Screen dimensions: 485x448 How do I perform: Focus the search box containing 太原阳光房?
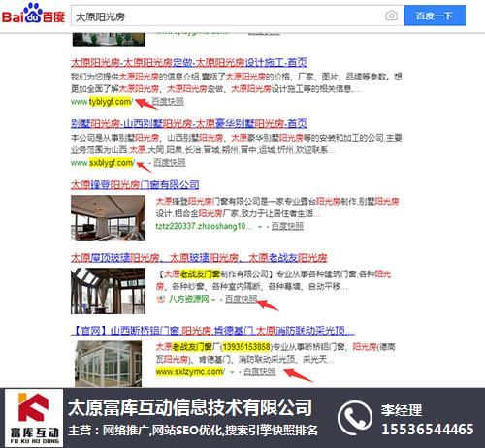click(226, 16)
